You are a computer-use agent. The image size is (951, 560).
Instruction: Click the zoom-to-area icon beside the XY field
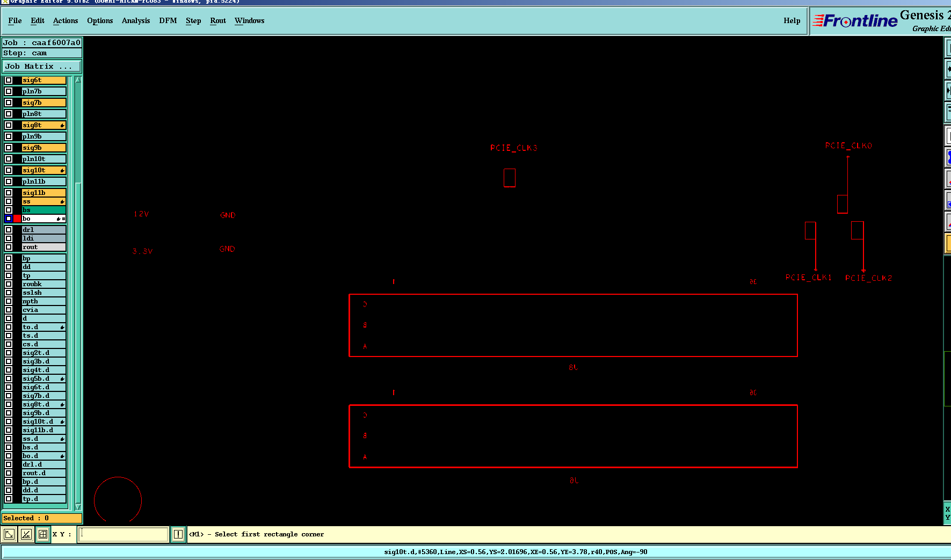9,534
